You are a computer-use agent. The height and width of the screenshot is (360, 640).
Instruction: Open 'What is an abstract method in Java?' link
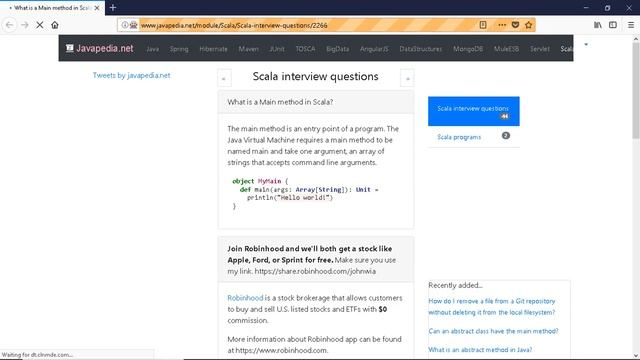(x=480, y=350)
